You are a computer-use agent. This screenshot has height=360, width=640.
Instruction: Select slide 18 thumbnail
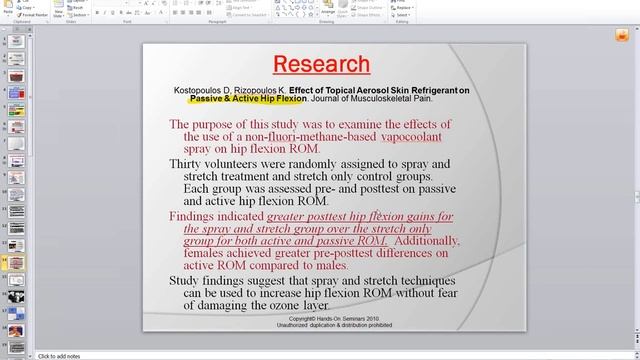tap(16, 331)
